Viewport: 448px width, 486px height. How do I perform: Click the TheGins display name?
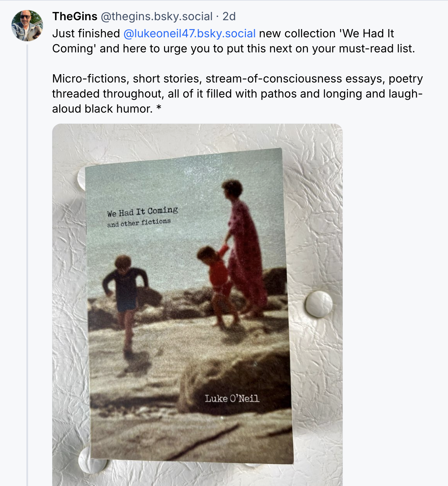(x=75, y=16)
